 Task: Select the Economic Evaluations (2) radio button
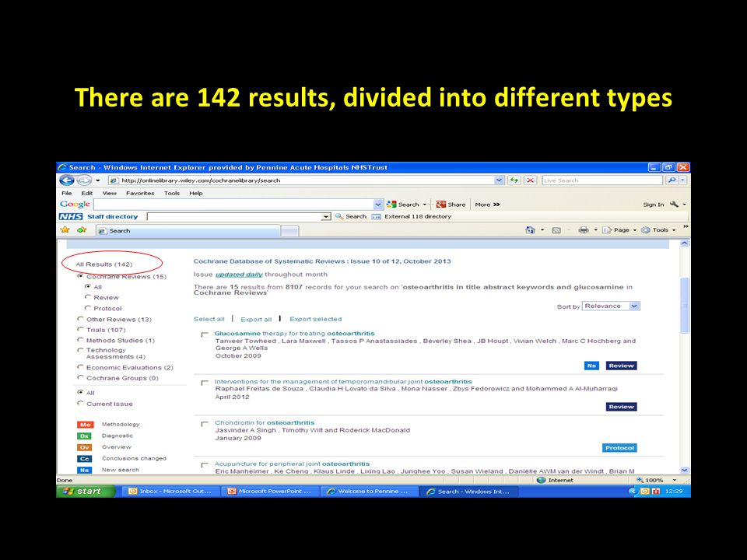tap(80, 366)
